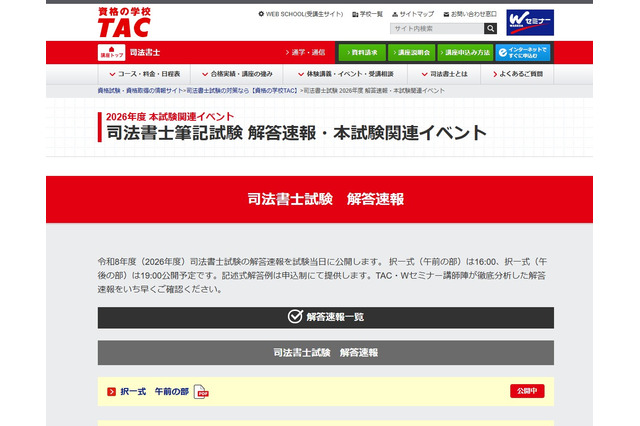Screen dimensions: 640x426
Task: Click the gray 司法書士試験 解答速報 bar
Action: (326, 353)
